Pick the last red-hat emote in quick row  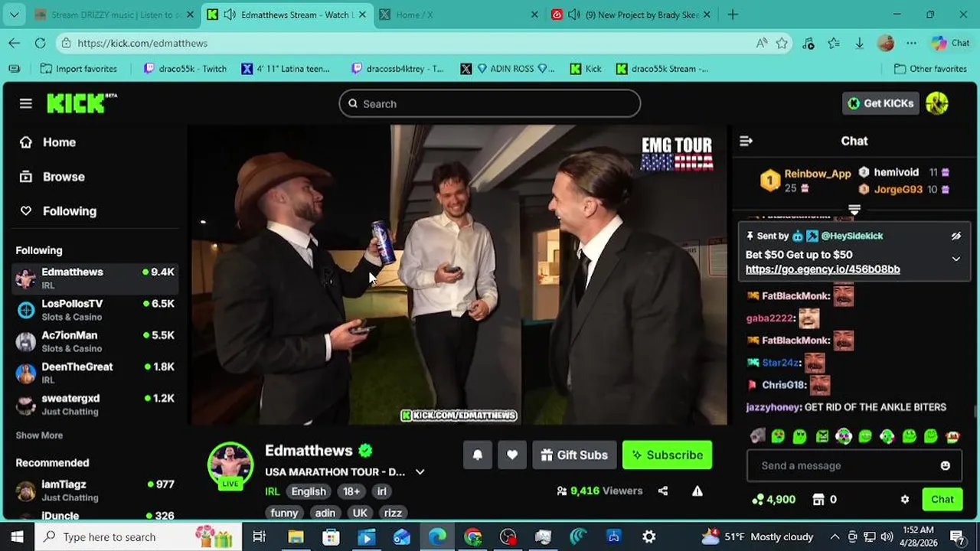click(953, 436)
